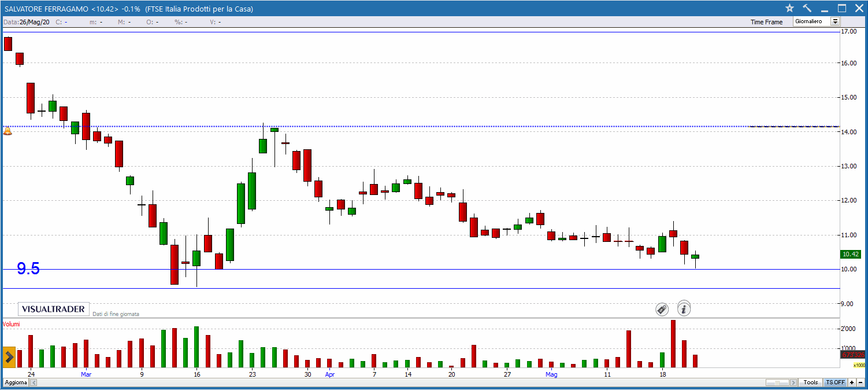Image resolution: width=868 pixels, height=390 pixels.
Task: Click the Aggiorna refresh button
Action: click(16, 382)
